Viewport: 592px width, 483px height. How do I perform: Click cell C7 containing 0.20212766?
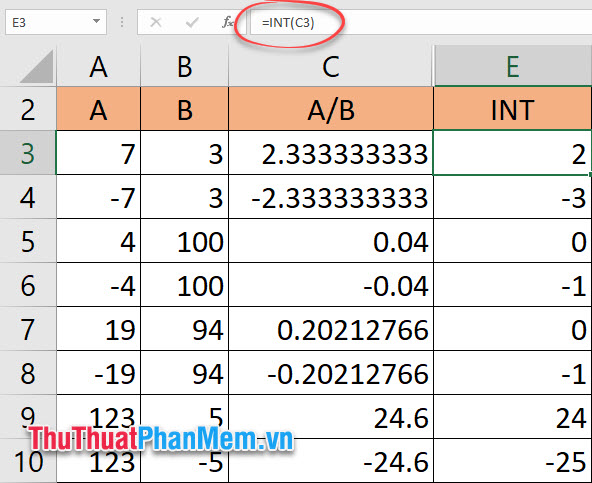coord(331,329)
